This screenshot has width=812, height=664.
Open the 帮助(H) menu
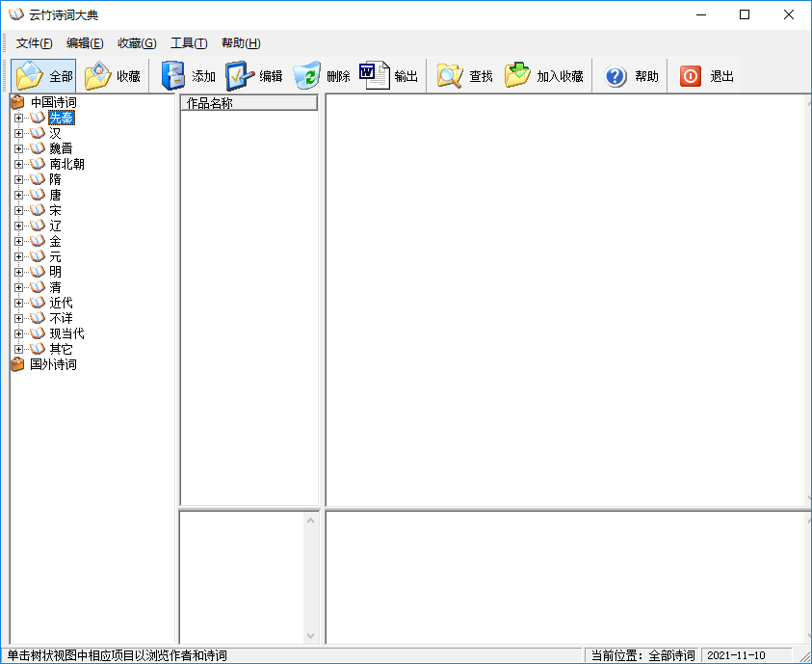241,43
